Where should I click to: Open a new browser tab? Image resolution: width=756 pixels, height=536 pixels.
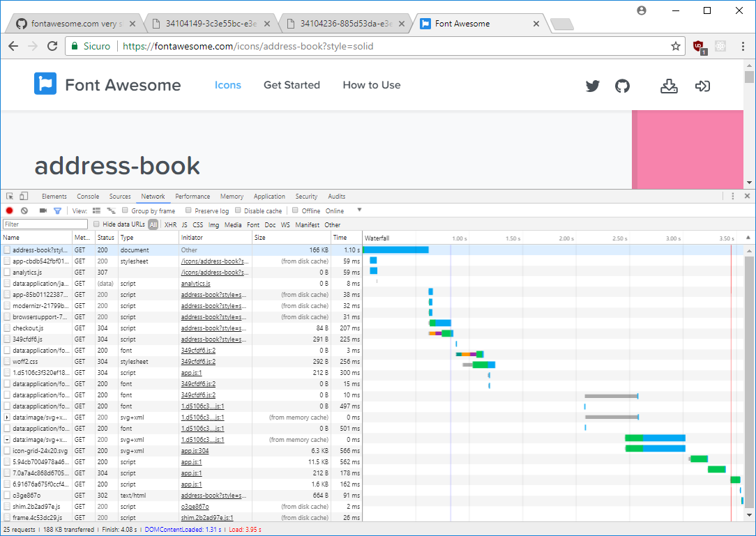tap(561, 24)
